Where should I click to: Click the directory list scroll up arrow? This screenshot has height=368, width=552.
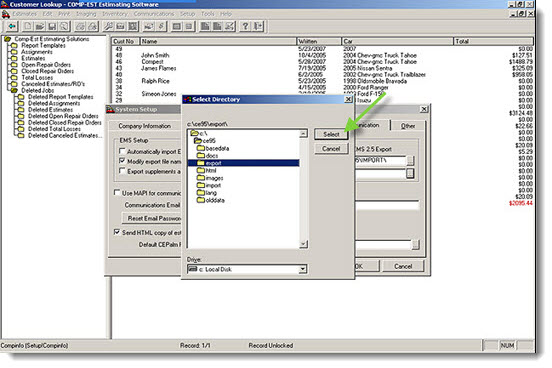click(303, 133)
